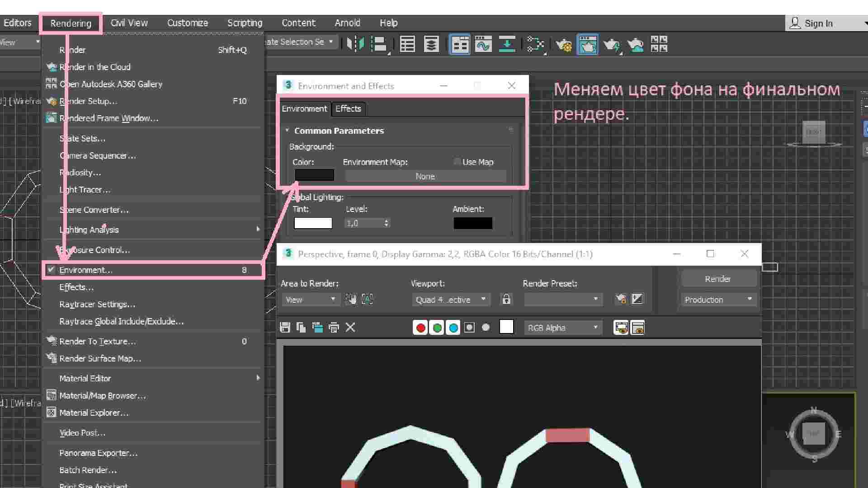The width and height of the screenshot is (868, 488).
Task: Click the Clone Rendered Frame Window icon
Action: point(317,328)
